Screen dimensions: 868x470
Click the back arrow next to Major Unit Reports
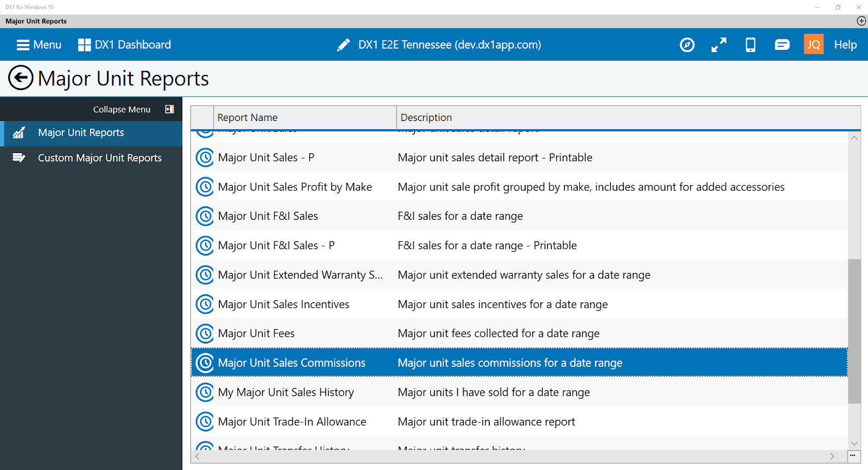point(21,78)
